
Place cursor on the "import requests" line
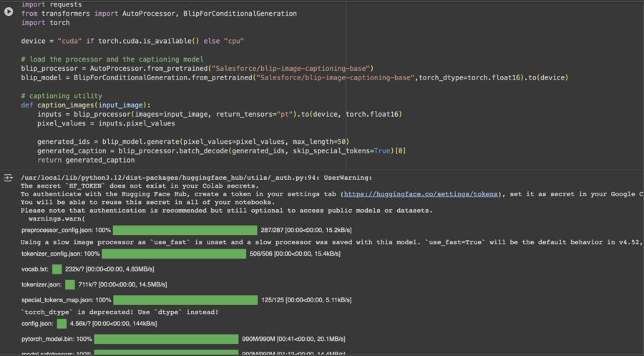coord(52,4)
